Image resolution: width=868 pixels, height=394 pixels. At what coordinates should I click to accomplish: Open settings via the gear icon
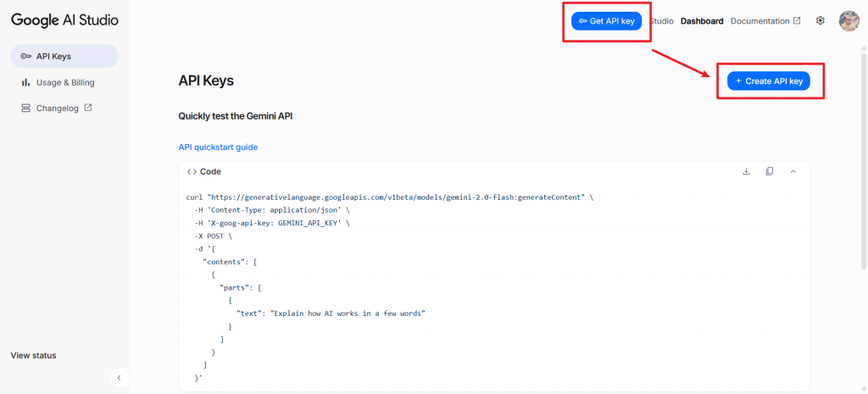(820, 21)
